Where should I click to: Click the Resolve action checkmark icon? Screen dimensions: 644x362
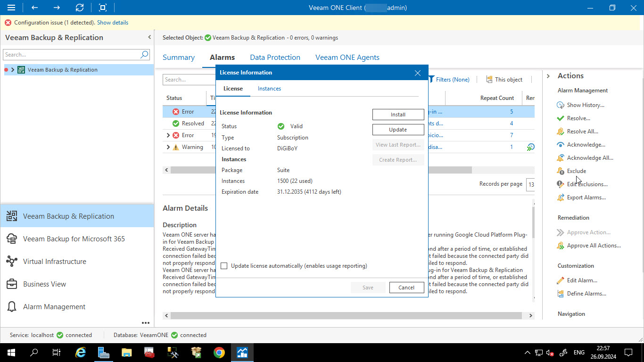click(560, 118)
